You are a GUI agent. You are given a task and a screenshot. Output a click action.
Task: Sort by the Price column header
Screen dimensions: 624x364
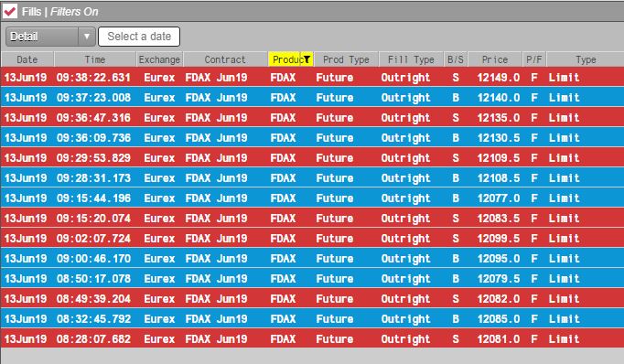495,59
